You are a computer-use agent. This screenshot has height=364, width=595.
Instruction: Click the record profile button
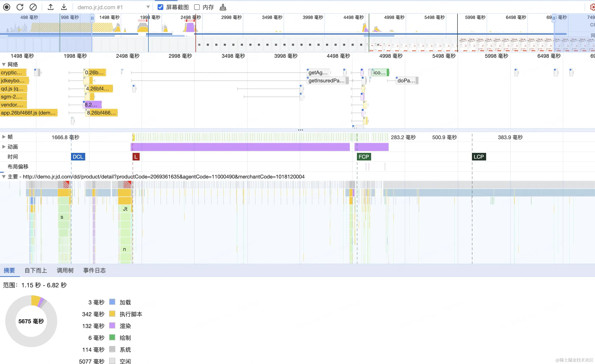point(7,7)
